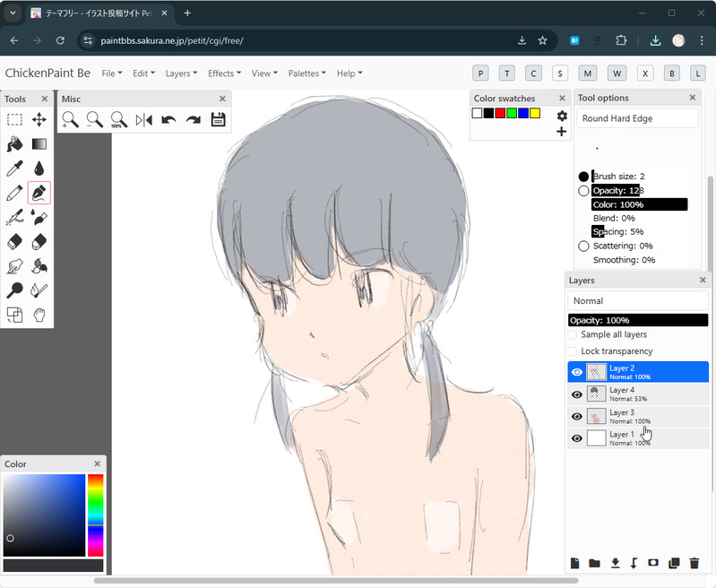Check the Lock transparency option
The image size is (716, 588).
click(x=574, y=351)
